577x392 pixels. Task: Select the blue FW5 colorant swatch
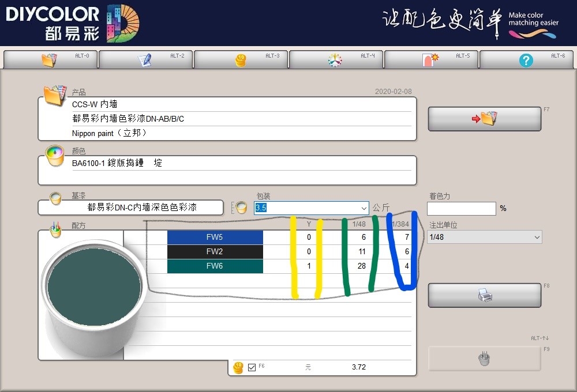coord(215,238)
